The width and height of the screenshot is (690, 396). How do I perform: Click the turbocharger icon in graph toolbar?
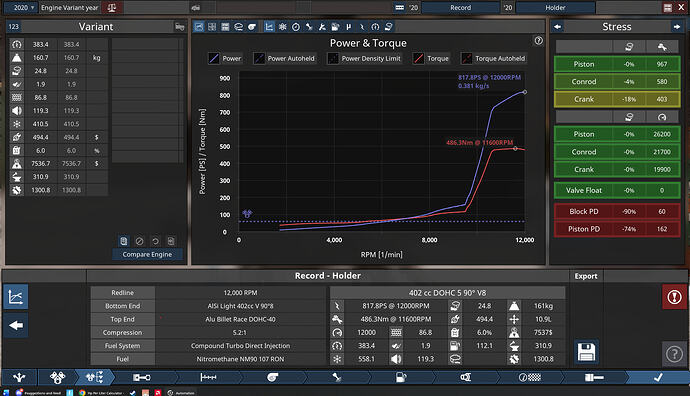252,27
